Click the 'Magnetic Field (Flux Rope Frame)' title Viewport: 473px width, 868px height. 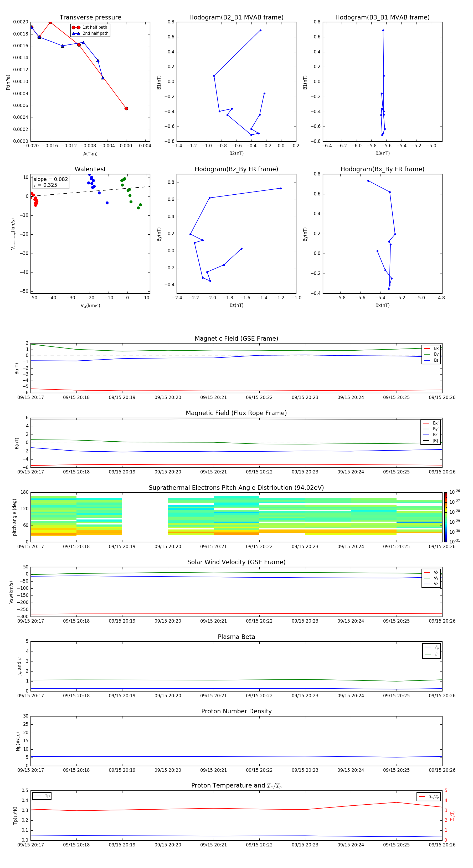pos(236,413)
